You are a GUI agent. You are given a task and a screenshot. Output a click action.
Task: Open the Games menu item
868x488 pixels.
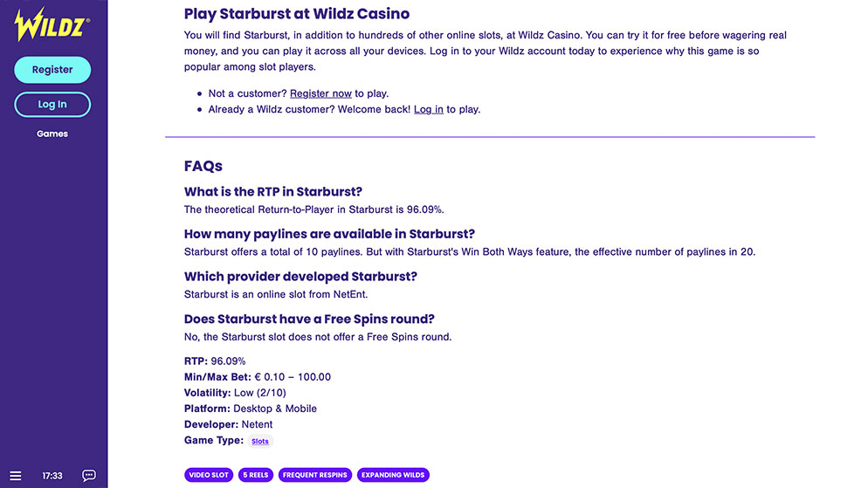[x=52, y=134]
